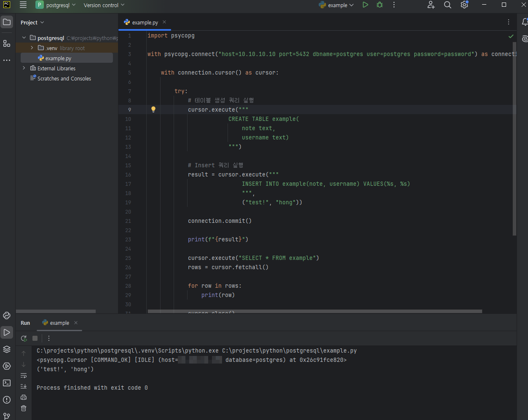Click the ('test!', 'hong') output line
The height and width of the screenshot is (420, 528).
(x=65, y=369)
